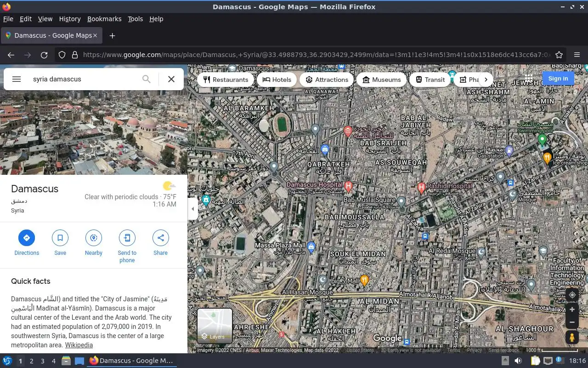The height and width of the screenshot is (368, 588).
Task: Click the Rashid Hospital marker
Action: coord(421,188)
